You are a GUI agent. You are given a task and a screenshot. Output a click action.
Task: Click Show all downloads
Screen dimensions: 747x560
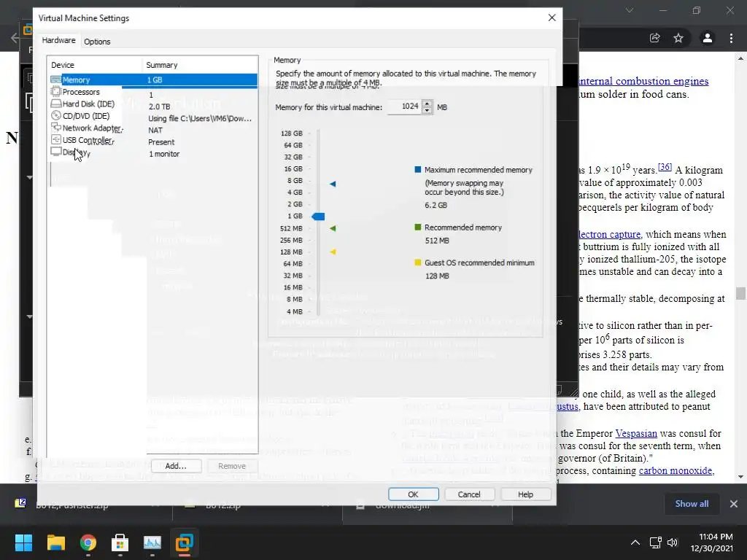pyautogui.click(x=692, y=504)
